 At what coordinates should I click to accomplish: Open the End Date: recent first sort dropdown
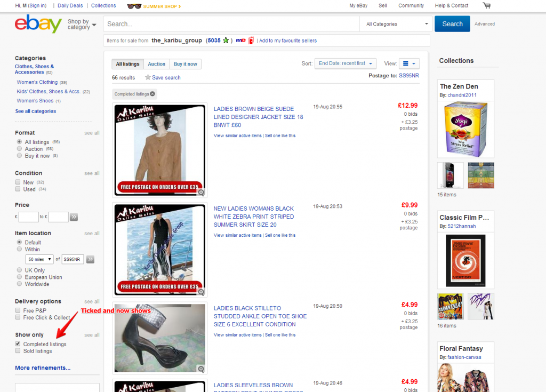click(346, 63)
